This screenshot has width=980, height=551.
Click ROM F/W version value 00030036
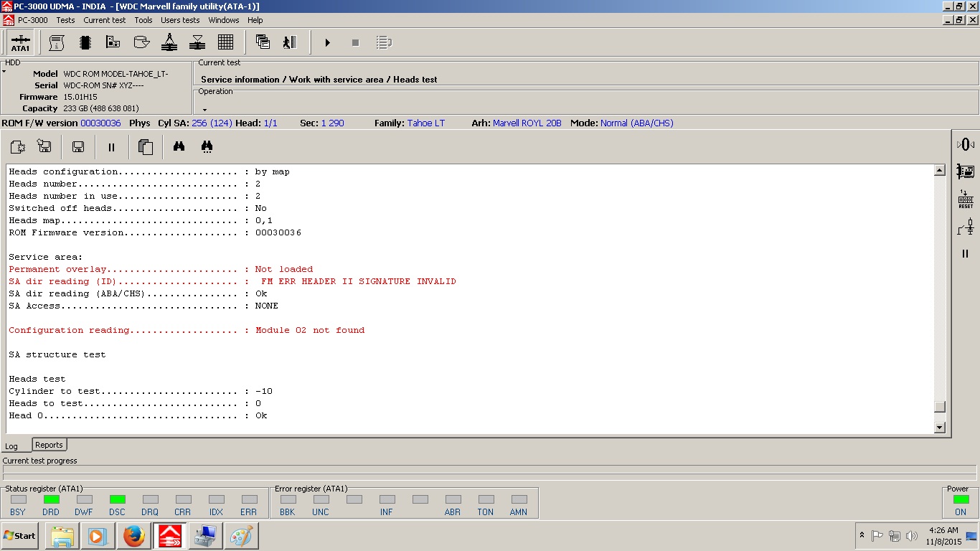[x=100, y=123]
